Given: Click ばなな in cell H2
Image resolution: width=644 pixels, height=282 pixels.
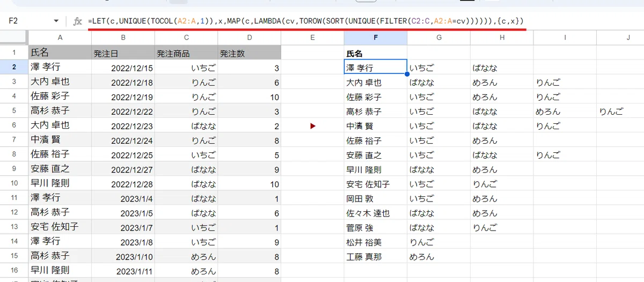Looking at the screenshot, I should tap(501, 68).
